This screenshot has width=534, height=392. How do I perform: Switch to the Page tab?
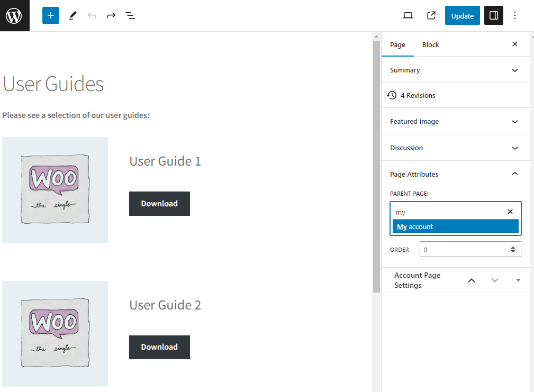[x=397, y=45]
